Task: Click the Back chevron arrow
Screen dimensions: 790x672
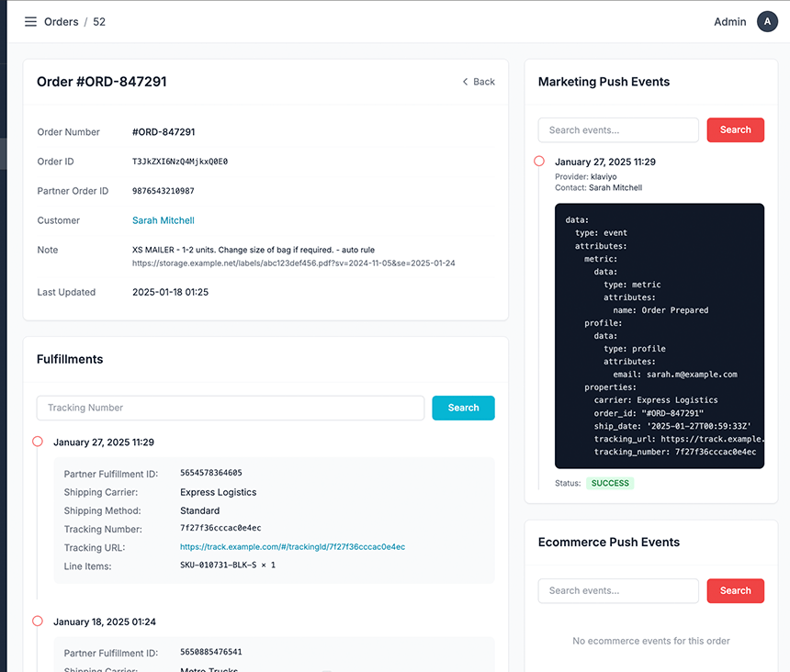Action: point(466,82)
